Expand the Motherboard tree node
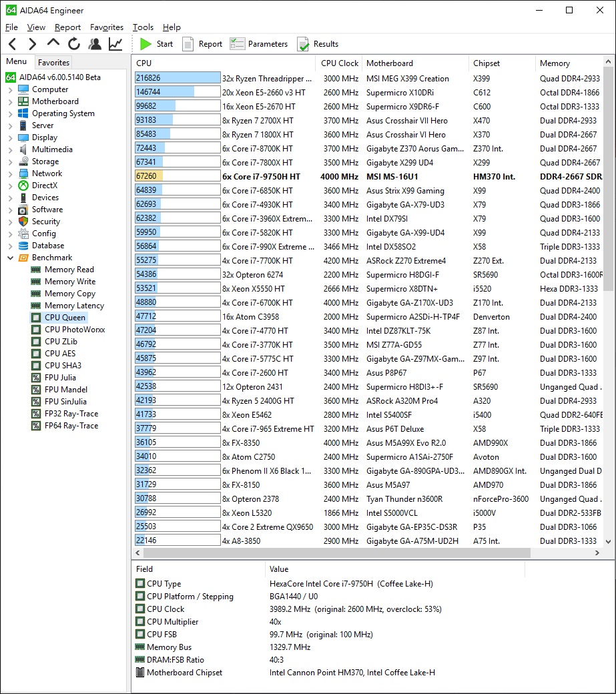Image resolution: width=616 pixels, height=694 pixels. pyautogui.click(x=10, y=102)
